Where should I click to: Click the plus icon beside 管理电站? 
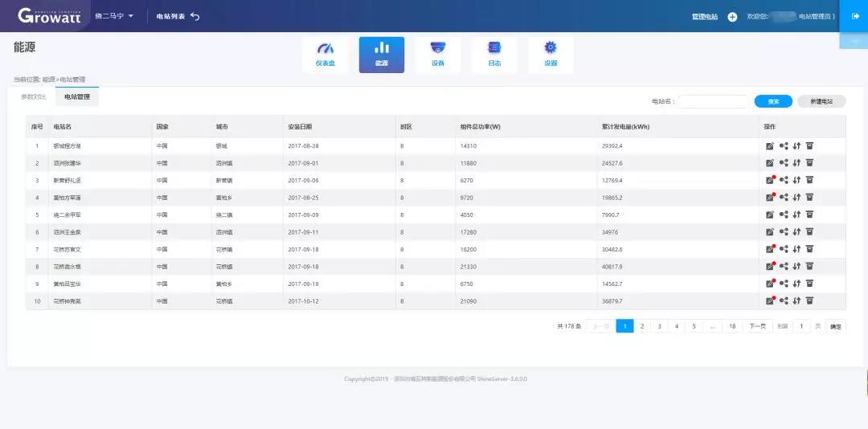[732, 17]
